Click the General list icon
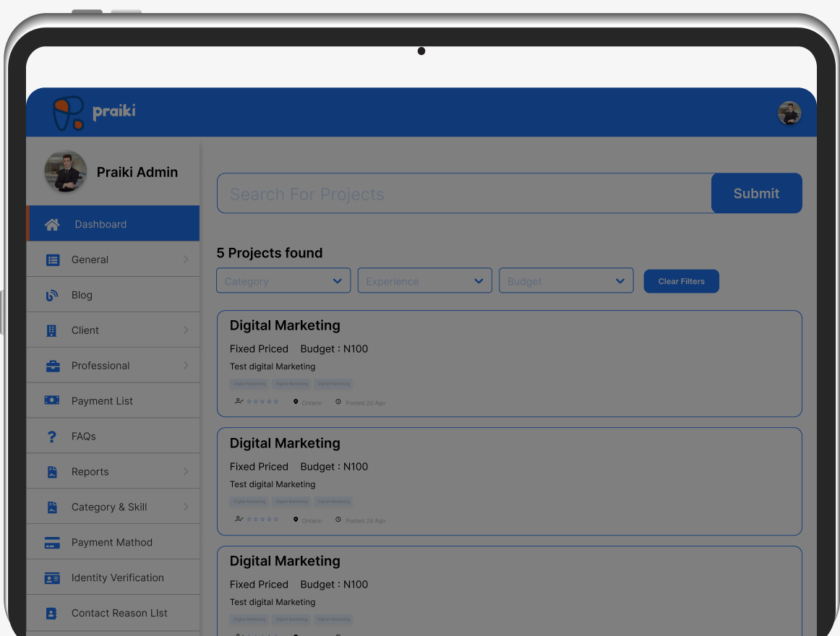Viewport: 840px width, 636px height. (53, 260)
